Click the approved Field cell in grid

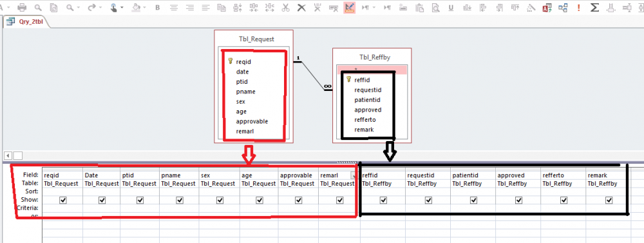point(518,175)
